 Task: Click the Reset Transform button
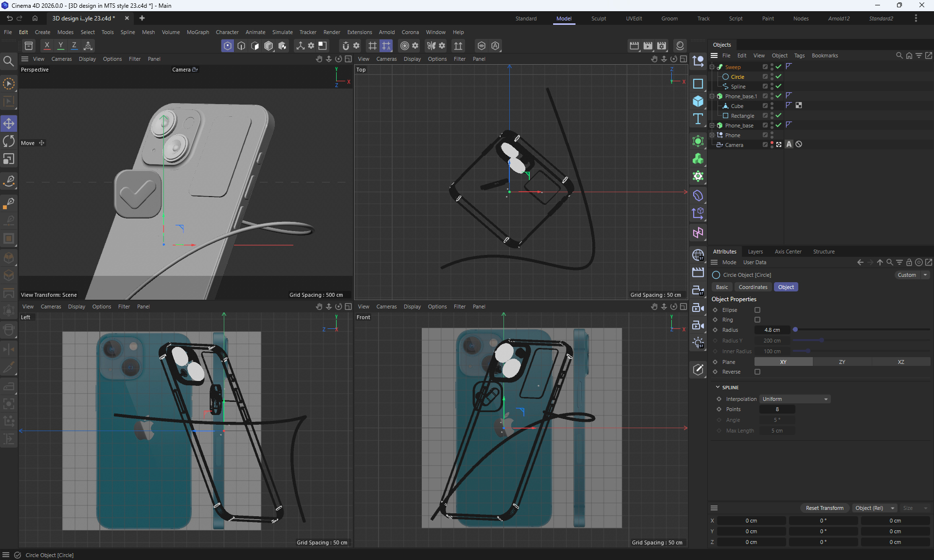[824, 508]
